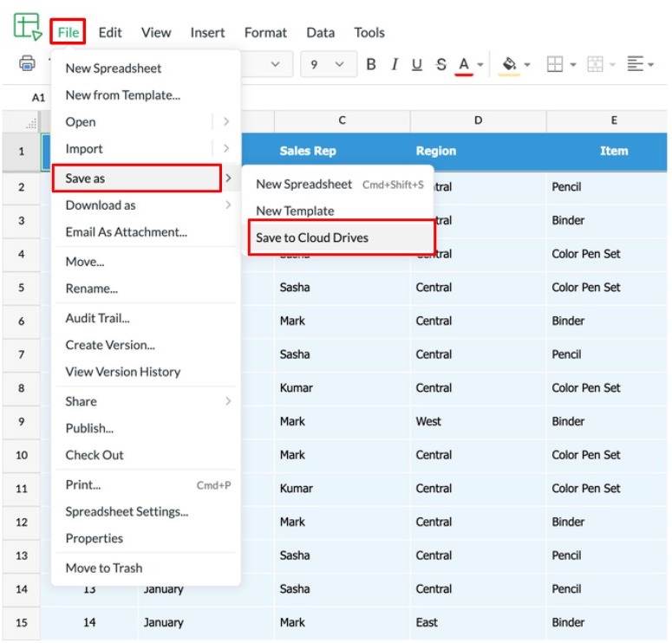Apply strikethrough formatting
The height and width of the screenshot is (643, 672).
[440, 64]
